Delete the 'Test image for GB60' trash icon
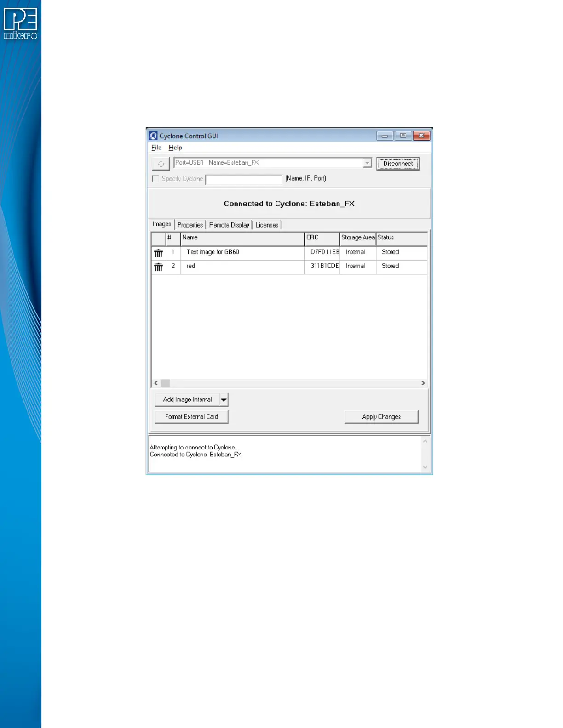The width and height of the screenshot is (563, 728). pos(158,253)
